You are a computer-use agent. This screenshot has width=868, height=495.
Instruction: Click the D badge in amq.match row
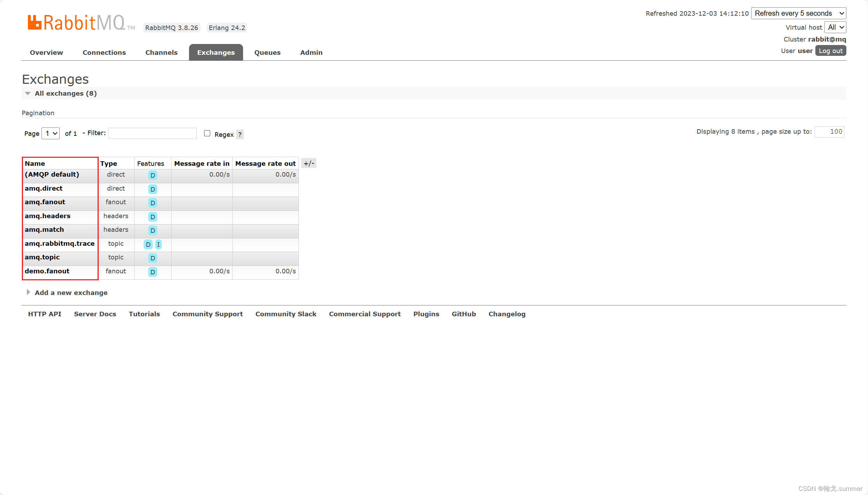[x=152, y=230]
